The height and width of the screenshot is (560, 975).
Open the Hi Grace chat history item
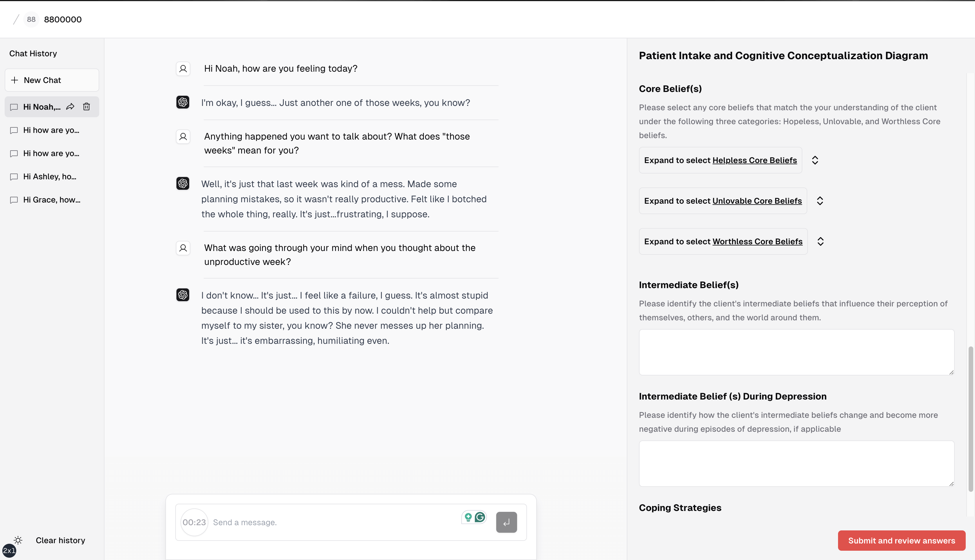(x=52, y=200)
